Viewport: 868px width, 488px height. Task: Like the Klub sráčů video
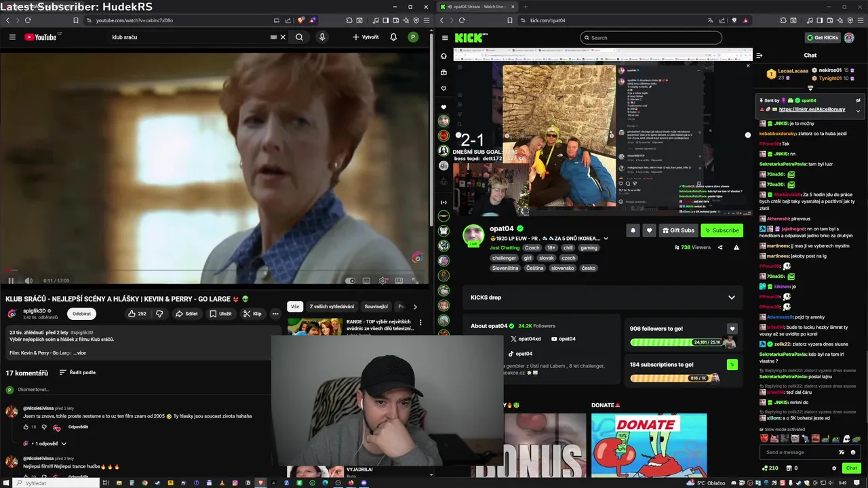[x=137, y=314]
